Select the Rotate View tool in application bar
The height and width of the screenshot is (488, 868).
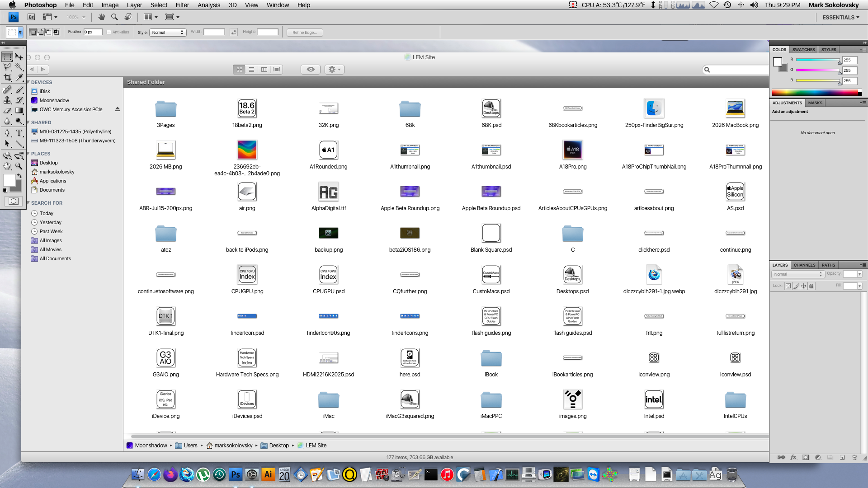coord(128,17)
